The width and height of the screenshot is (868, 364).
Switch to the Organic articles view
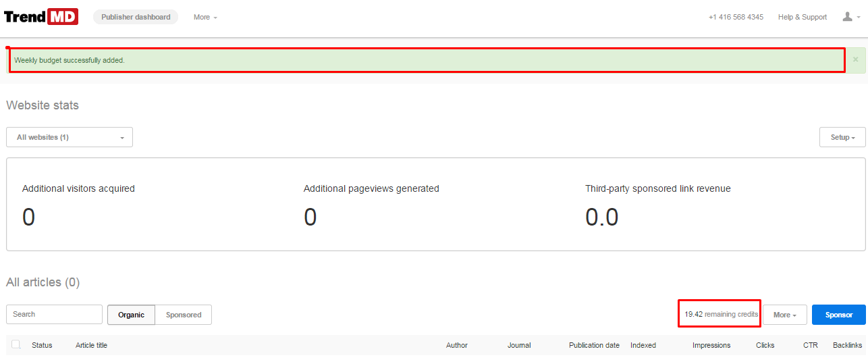click(131, 315)
